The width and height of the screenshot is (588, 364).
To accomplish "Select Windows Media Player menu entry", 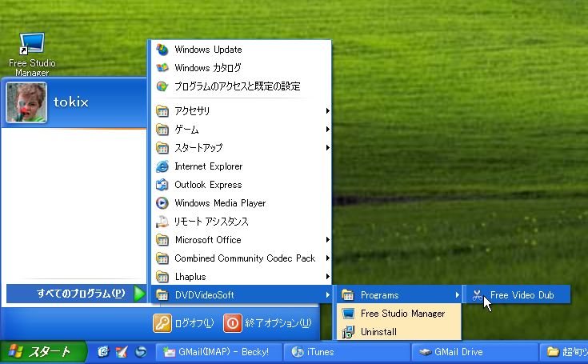I will [241, 203].
